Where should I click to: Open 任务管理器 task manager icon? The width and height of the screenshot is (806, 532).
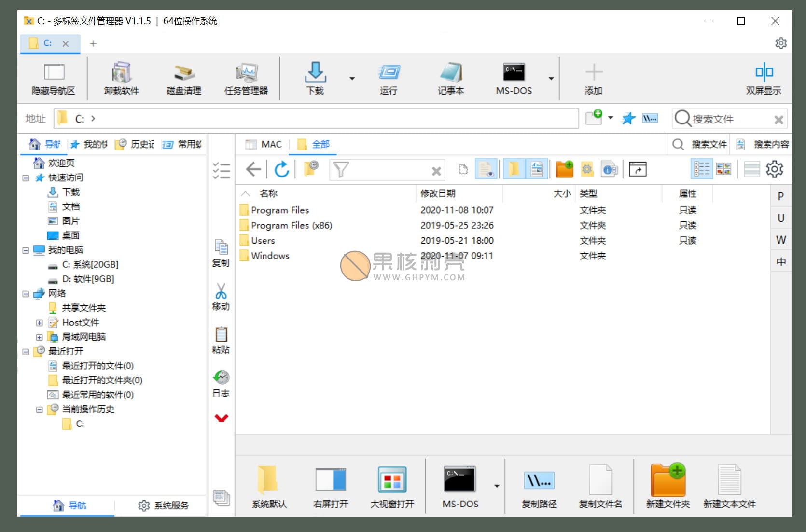click(x=246, y=78)
